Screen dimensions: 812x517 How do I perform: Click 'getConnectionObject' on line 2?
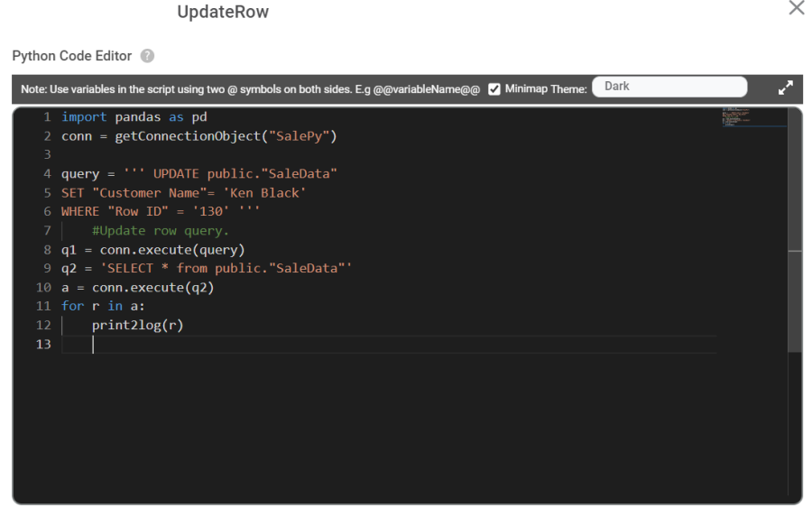tap(188, 136)
